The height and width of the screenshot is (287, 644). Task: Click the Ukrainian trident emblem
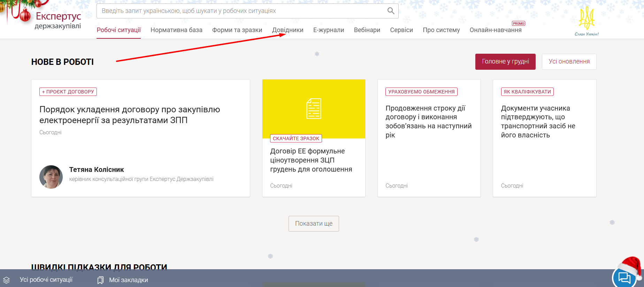[x=586, y=19]
